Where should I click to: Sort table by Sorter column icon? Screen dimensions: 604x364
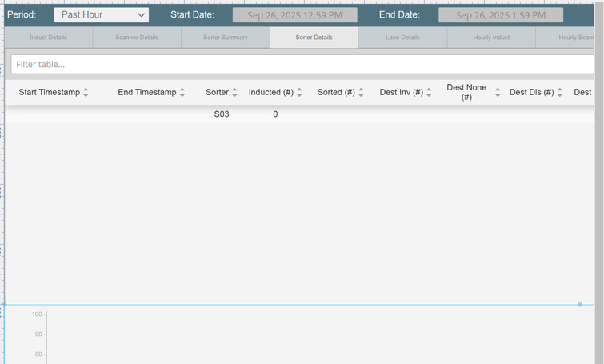[234, 93]
